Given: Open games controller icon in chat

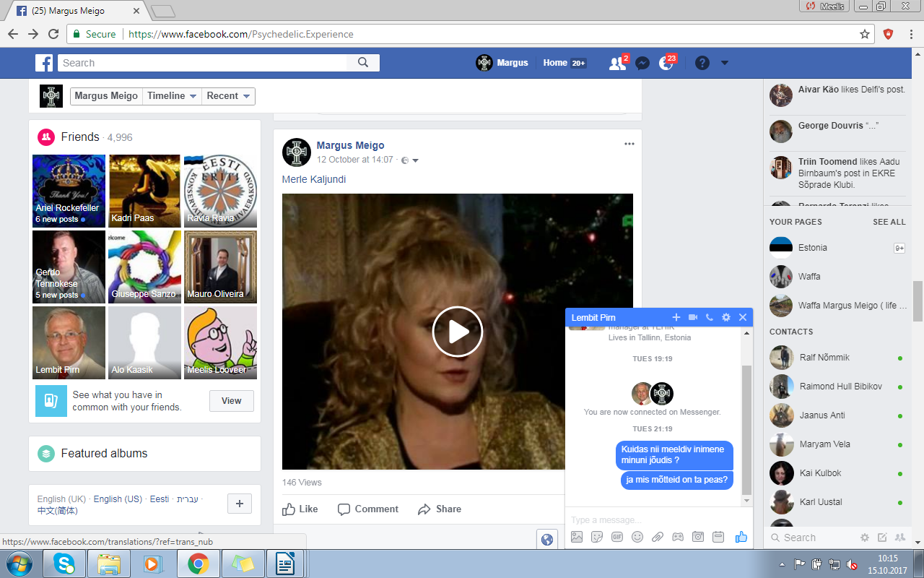Looking at the screenshot, I should tap(677, 537).
